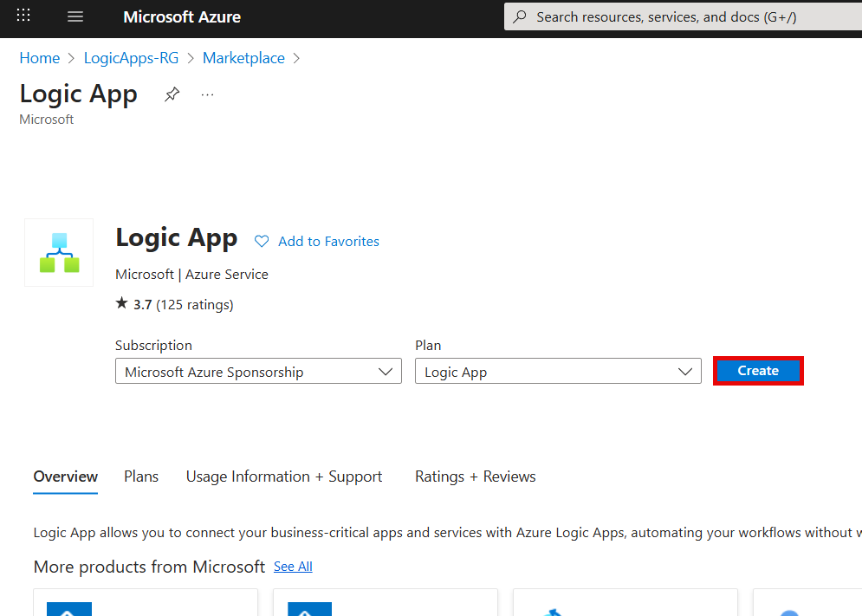Open the second Microsoft product card

click(386, 602)
